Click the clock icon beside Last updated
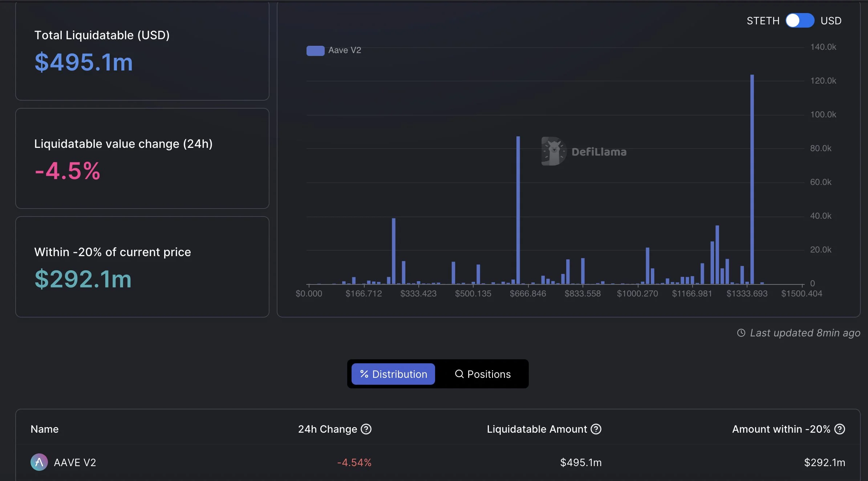The width and height of the screenshot is (868, 481). 741,333
